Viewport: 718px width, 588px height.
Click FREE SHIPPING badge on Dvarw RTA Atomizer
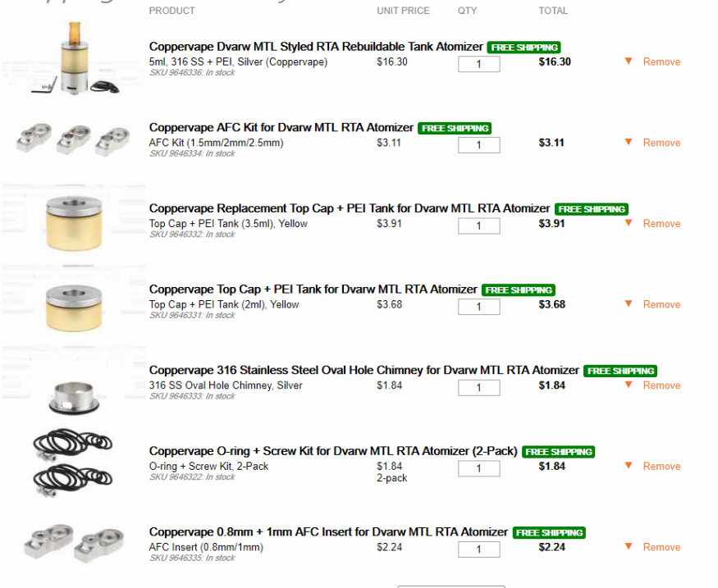tap(524, 47)
